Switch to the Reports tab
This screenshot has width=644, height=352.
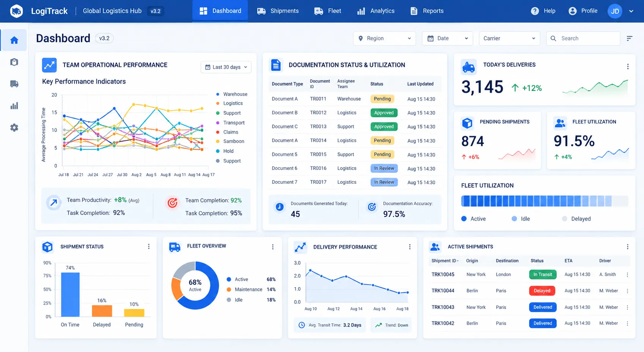point(427,11)
